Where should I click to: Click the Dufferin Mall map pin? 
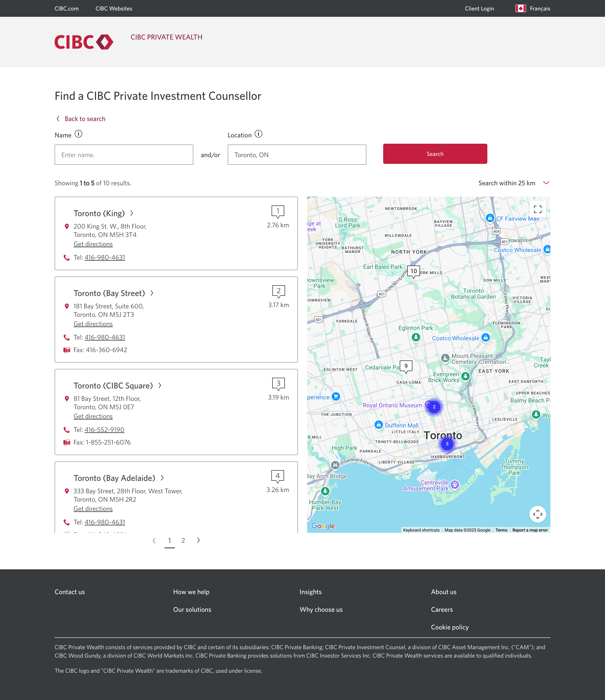379,425
